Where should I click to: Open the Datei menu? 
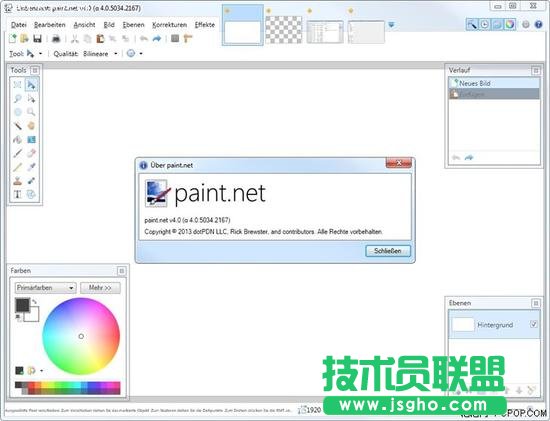(19, 25)
